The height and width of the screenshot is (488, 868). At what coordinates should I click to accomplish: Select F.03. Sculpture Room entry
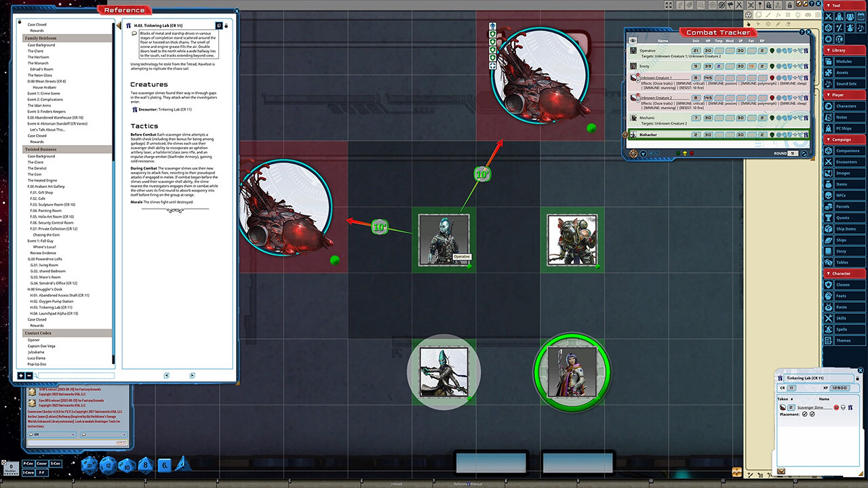(52, 204)
